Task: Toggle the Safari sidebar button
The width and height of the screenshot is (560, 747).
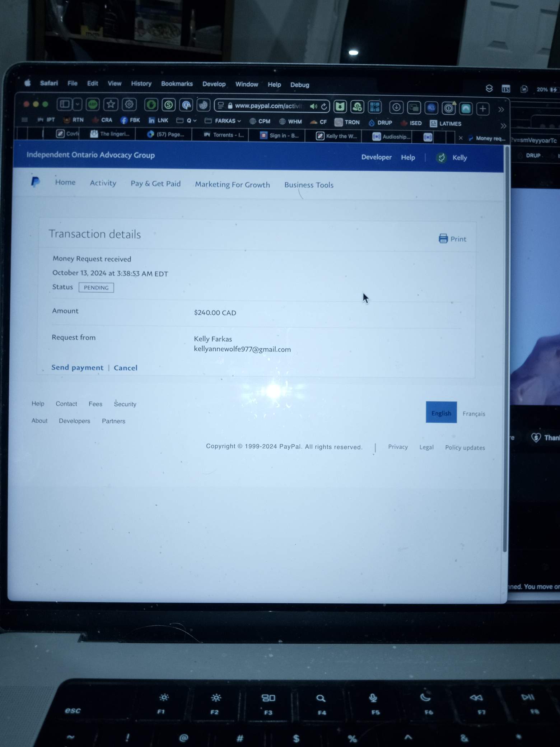Action: click(65, 104)
